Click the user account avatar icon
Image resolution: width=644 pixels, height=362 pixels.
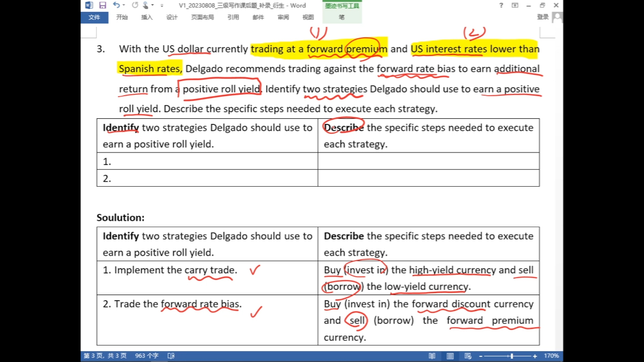(557, 17)
